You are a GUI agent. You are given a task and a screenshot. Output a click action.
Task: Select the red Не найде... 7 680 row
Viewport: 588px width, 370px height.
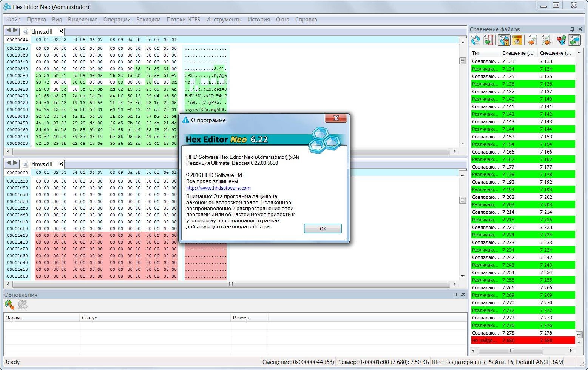tap(523, 340)
